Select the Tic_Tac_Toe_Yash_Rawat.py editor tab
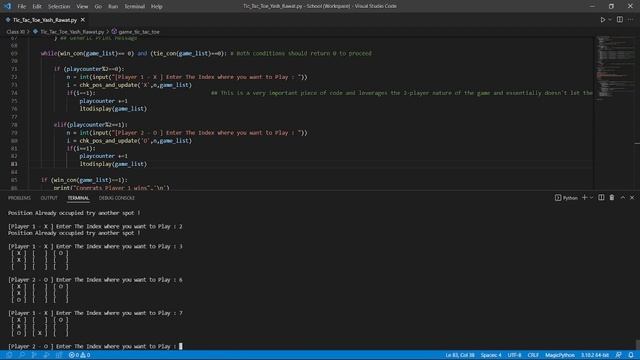Screen dimensions: 640x360 (45, 20)
